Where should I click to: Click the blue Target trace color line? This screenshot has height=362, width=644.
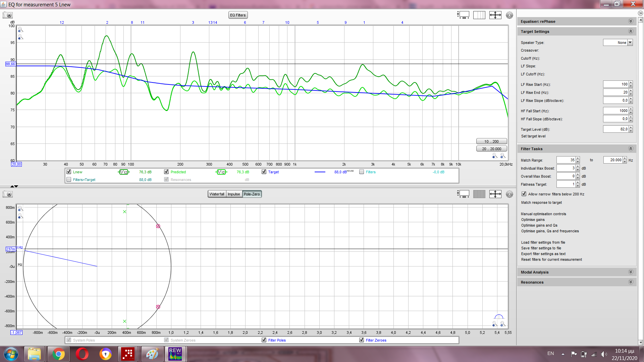pos(320,172)
